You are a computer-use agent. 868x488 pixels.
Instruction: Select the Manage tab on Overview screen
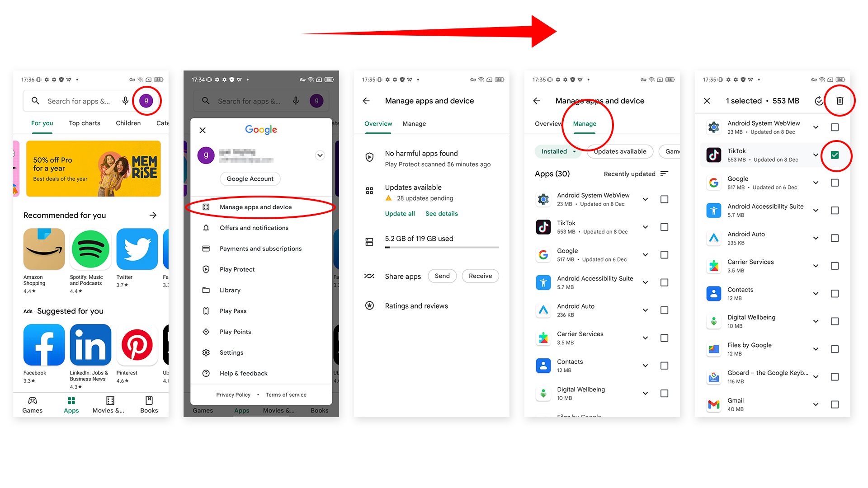tap(414, 124)
